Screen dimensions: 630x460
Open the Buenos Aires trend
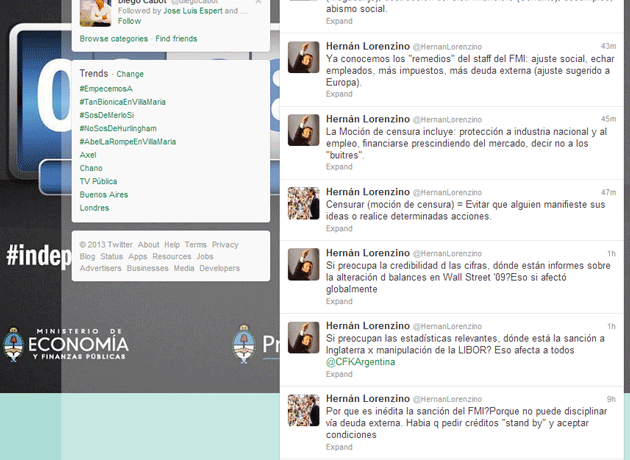click(104, 195)
